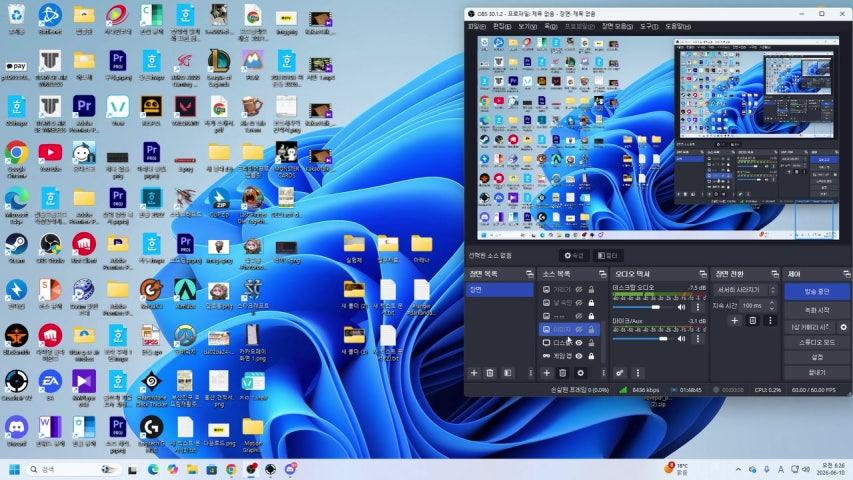Screen dimensions: 853x480
Task: Open source properties gear in 소스 목록 toolbar
Action: click(580, 373)
